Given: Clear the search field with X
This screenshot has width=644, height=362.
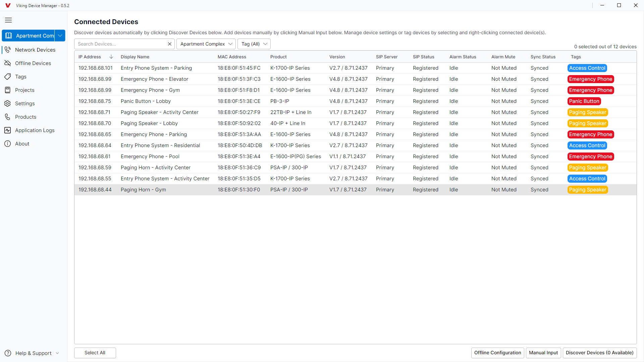Looking at the screenshot, I should click(170, 44).
